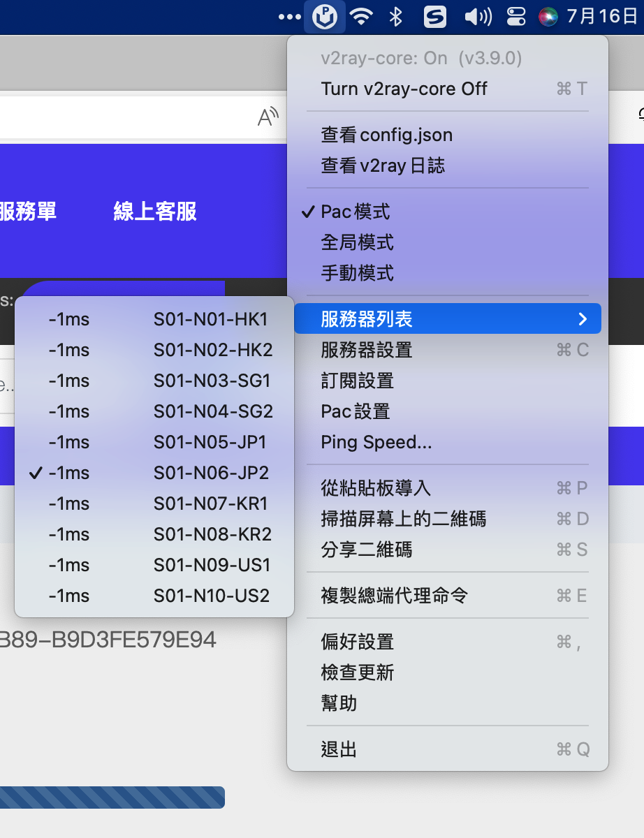
Task: Turn v2ray-core Off
Action: tap(404, 89)
